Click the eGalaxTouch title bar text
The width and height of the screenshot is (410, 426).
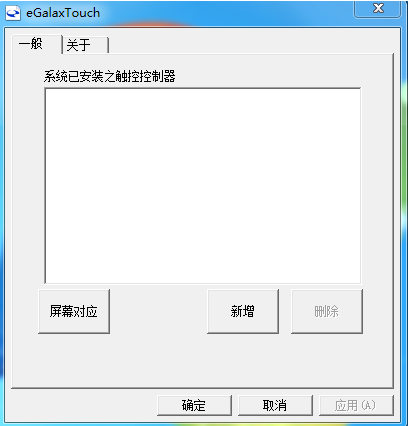click(63, 13)
